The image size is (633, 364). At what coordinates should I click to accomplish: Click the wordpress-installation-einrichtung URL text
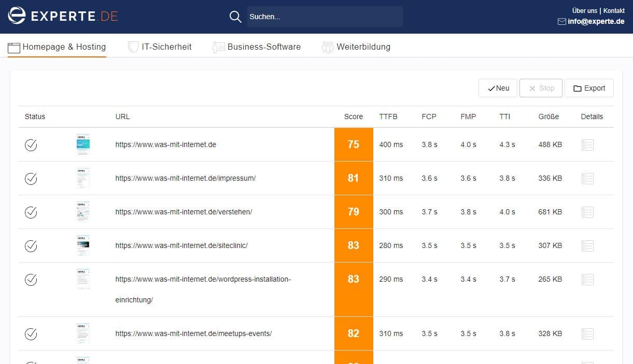click(203, 289)
